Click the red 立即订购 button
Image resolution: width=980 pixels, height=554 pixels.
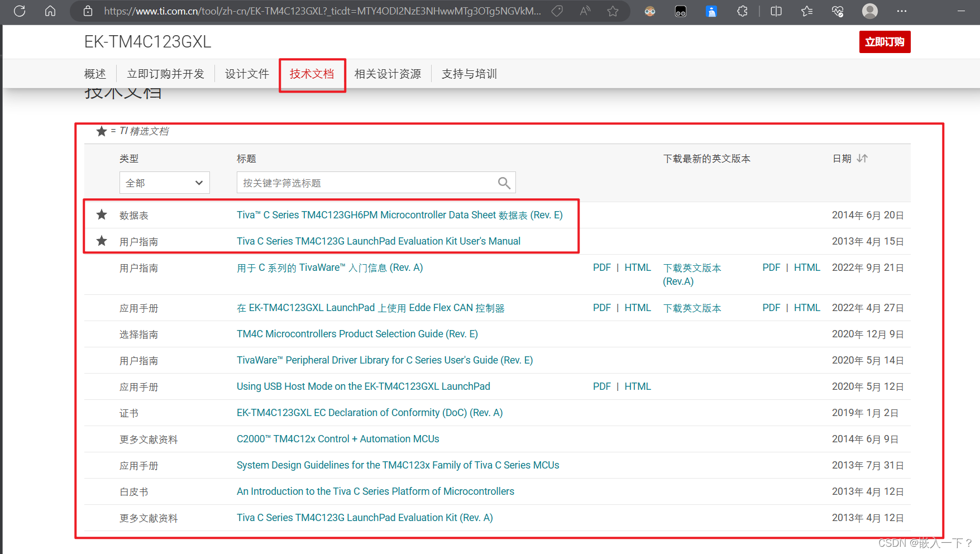point(885,42)
